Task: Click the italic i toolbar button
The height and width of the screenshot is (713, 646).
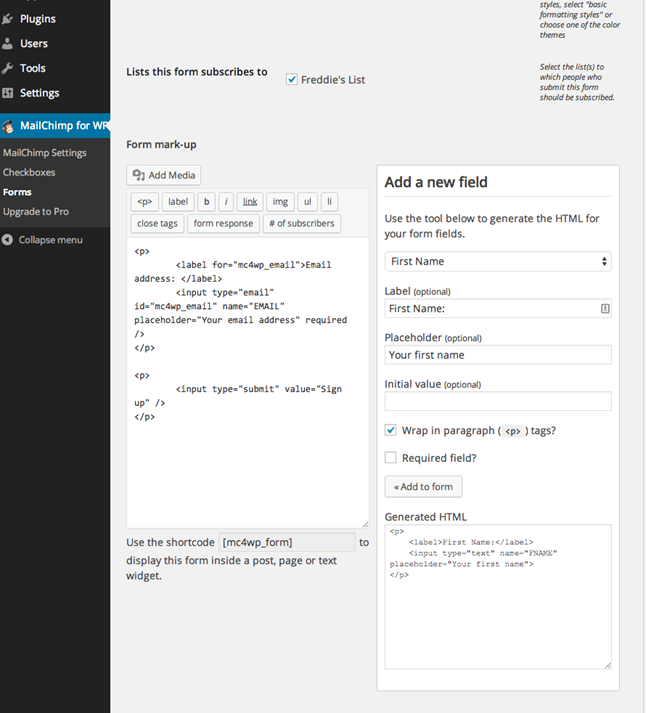Action: point(226,202)
